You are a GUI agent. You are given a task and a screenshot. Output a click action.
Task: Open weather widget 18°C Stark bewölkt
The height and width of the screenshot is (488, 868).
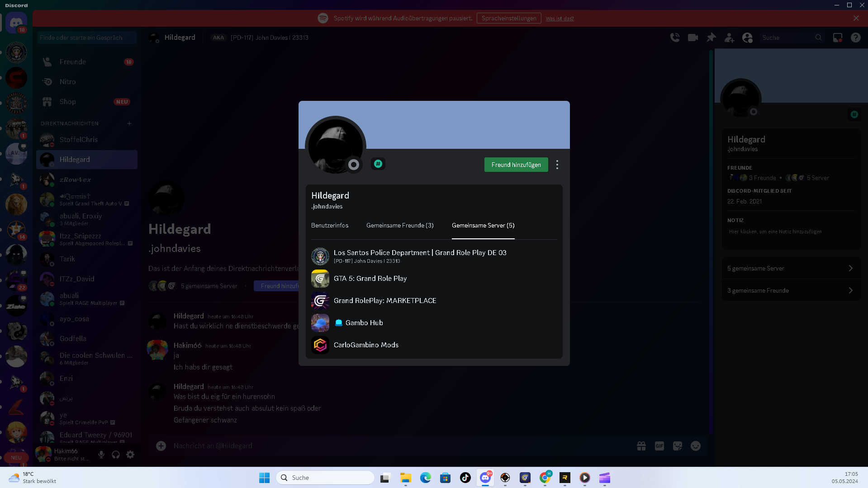click(x=33, y=478)
